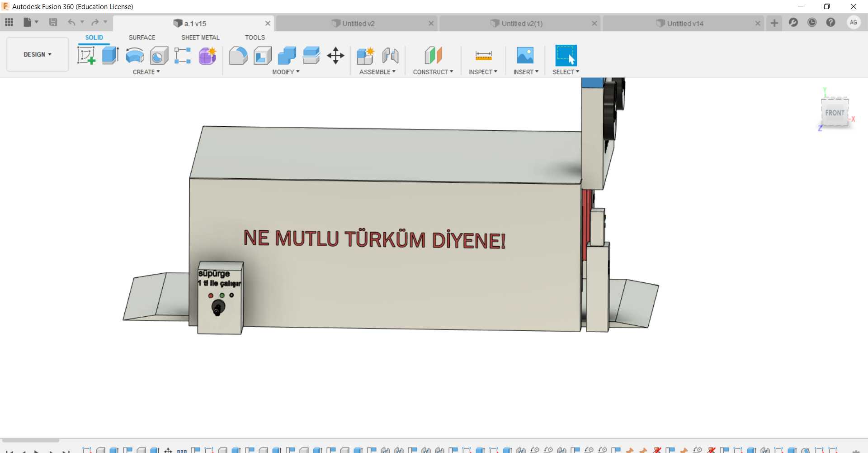Open the Help menu icon

click(830, 22)
